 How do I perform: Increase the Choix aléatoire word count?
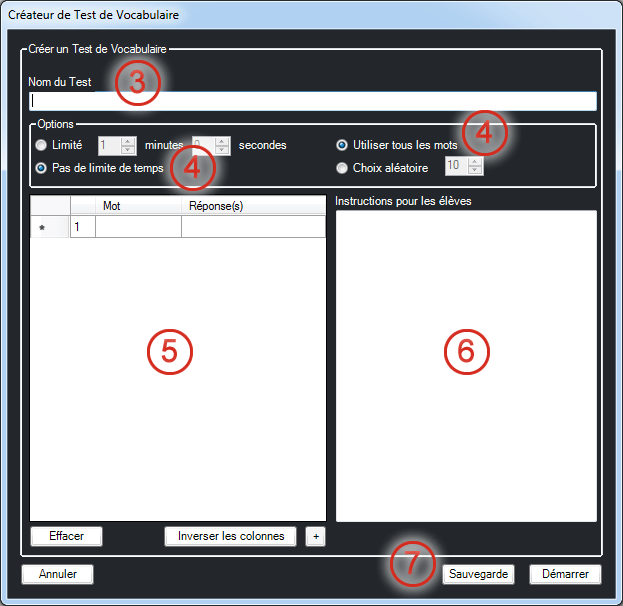[x=475, y=161]
